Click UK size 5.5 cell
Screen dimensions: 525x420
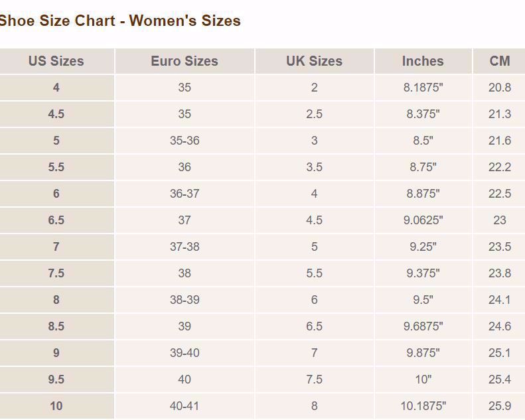click(x=314, y=273)
